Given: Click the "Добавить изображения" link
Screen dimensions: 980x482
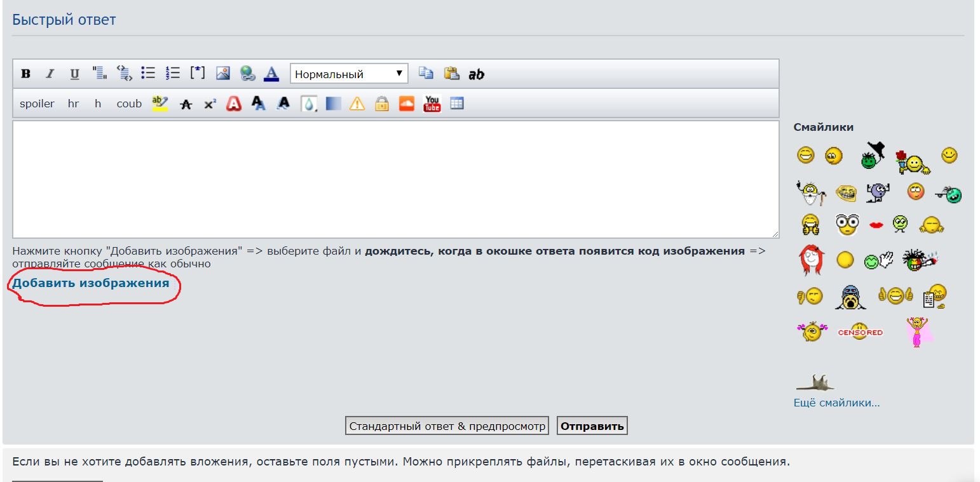Looking at the screenshot, I should tap(91, 283).
